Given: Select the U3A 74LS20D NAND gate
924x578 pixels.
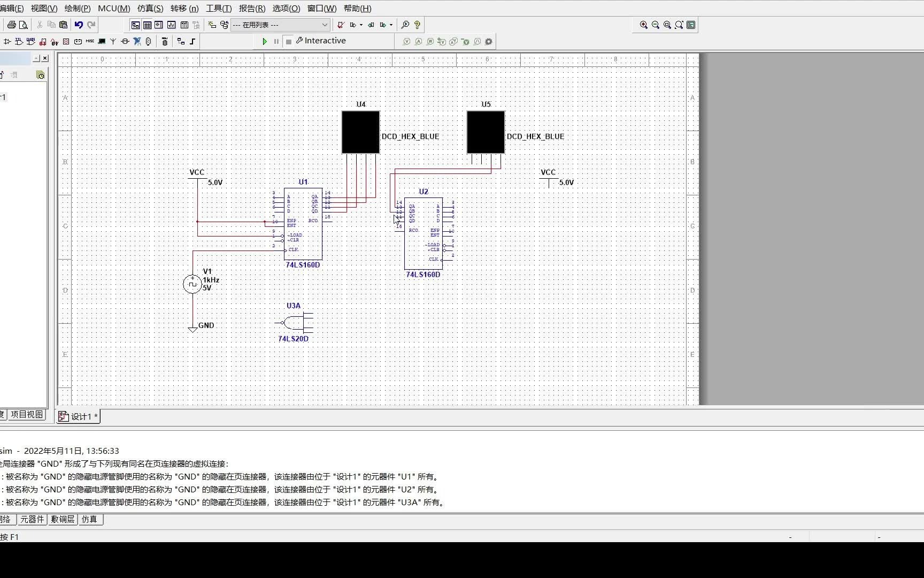Looking at the screenshot, I should pyautogui.click(x=294, y=322).
